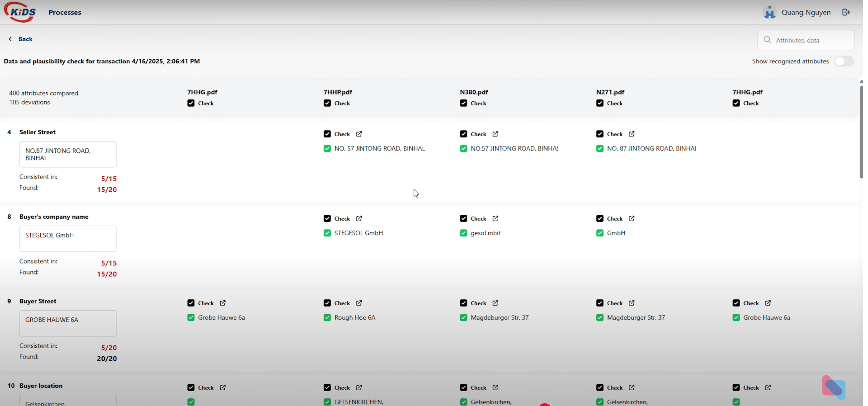Go Back to previous page
Screen dimensions: 868x406
pos(21,39)
